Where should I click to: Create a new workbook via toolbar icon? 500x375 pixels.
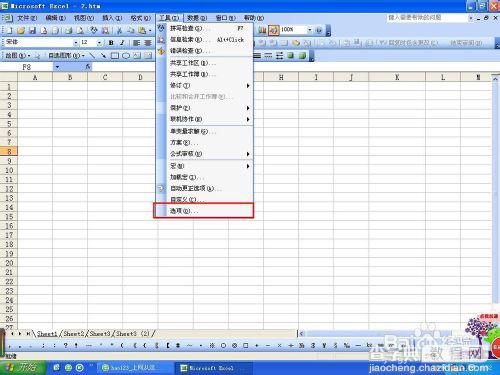click(10, 31)
